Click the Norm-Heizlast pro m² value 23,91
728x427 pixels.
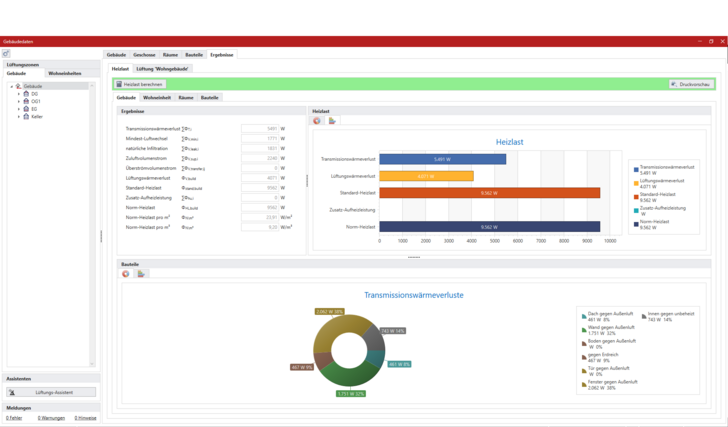[x=260, y=217]
